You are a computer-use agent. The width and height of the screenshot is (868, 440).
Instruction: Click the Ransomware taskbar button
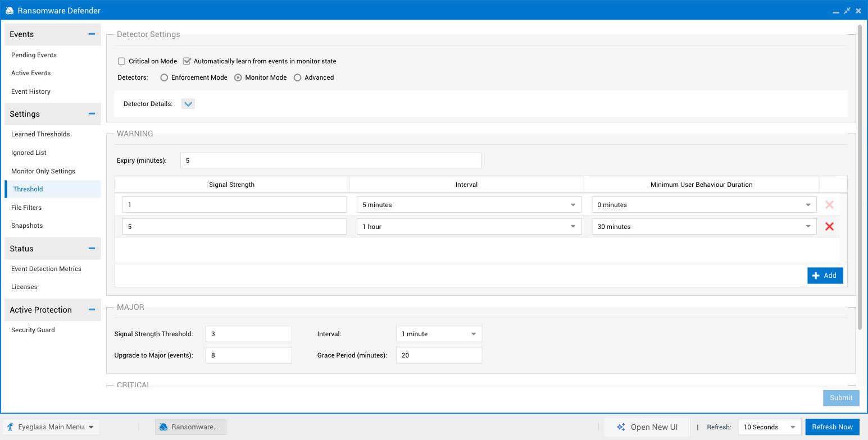coord(190,427)
